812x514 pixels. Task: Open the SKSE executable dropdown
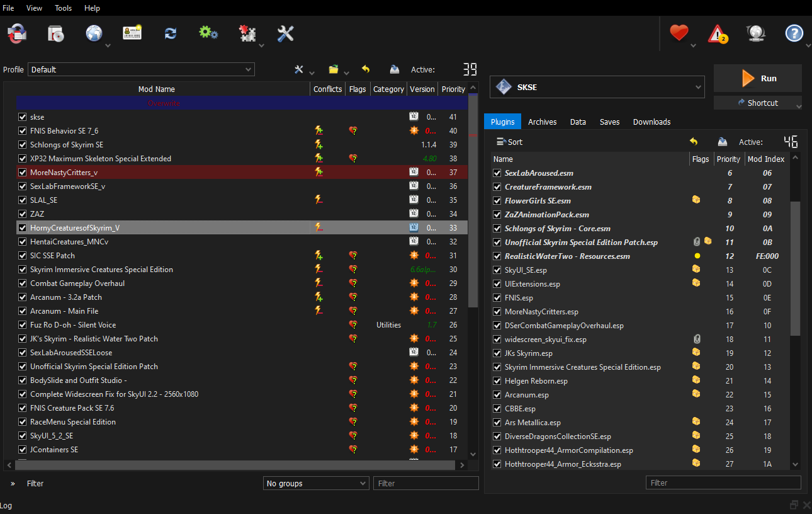tap(597, 87)
